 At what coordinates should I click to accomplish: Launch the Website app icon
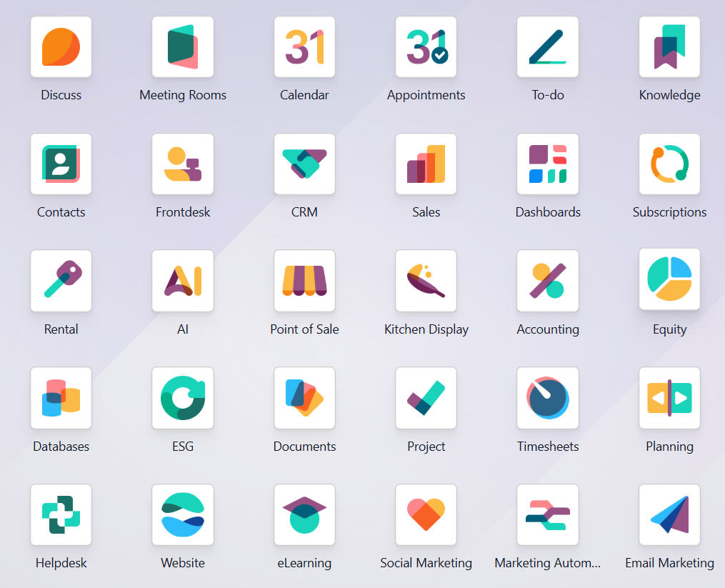coord(183,514)
